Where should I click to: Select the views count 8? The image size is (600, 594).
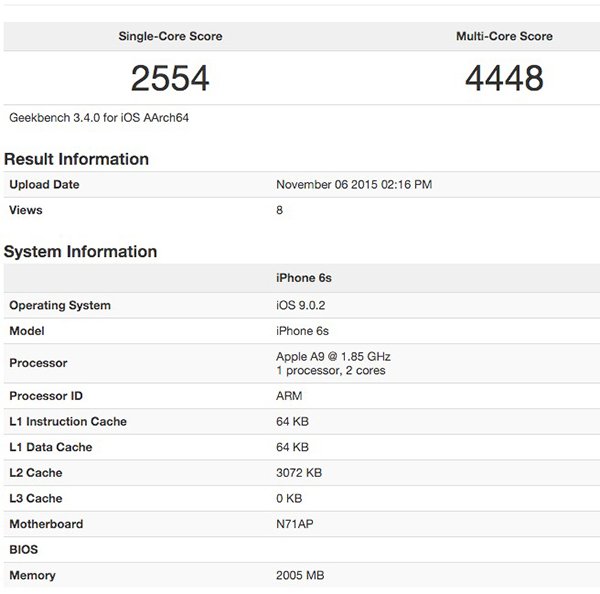pyautogui.click(x=280, y=210)
